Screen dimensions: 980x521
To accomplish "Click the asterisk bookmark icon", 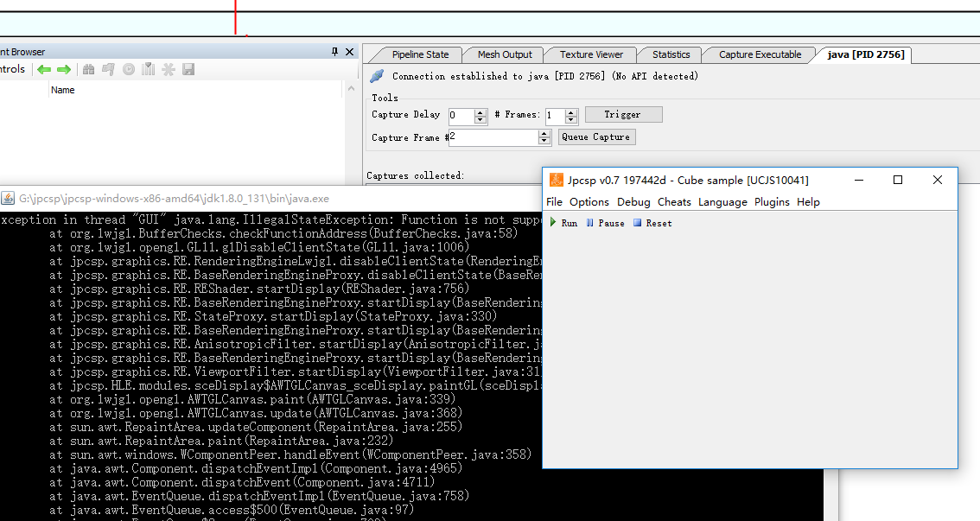I will tap(169, 69).
